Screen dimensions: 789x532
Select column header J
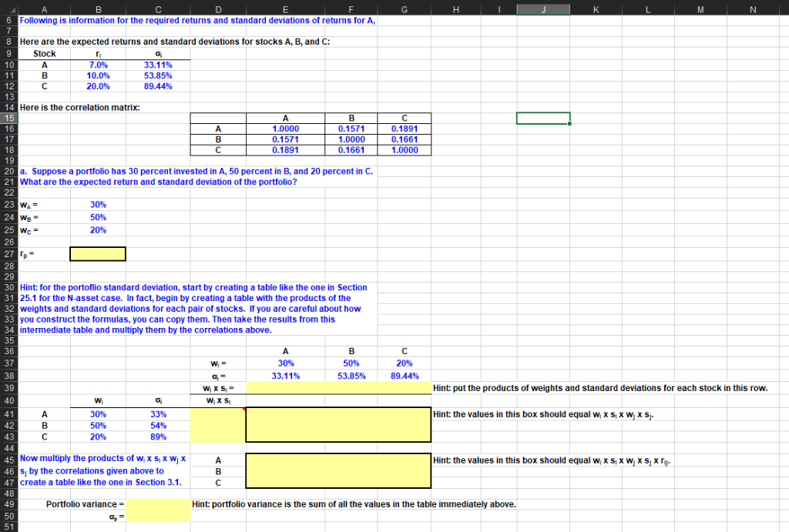[542, 9]
